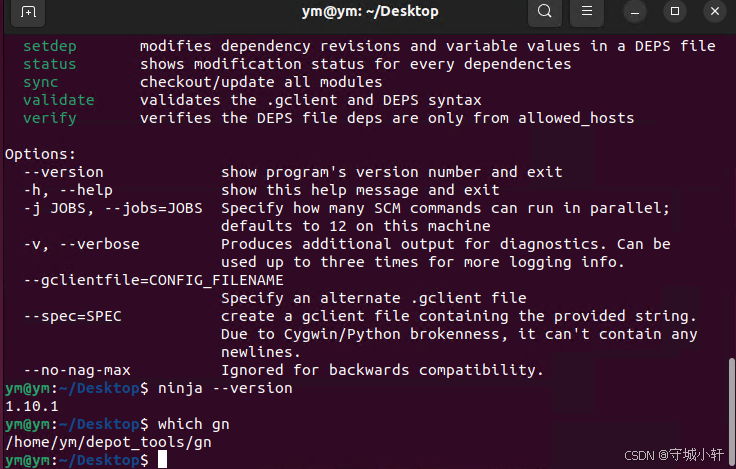Click the 'Options:' heading text

40,154
